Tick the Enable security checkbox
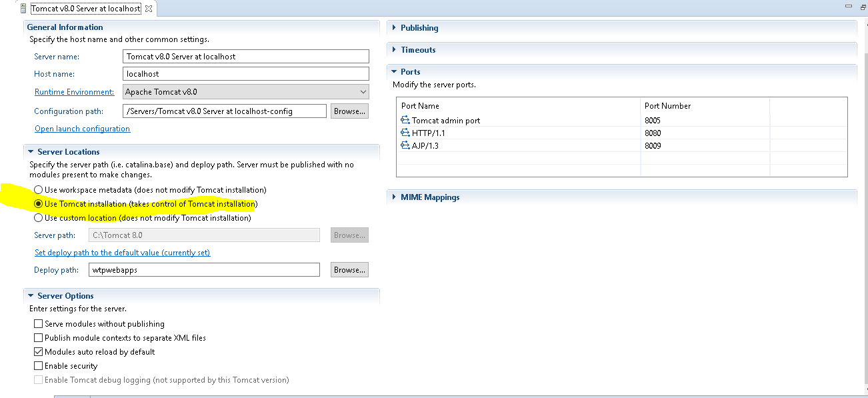Screen dimensions: 868x398 (x=38, y=366)
